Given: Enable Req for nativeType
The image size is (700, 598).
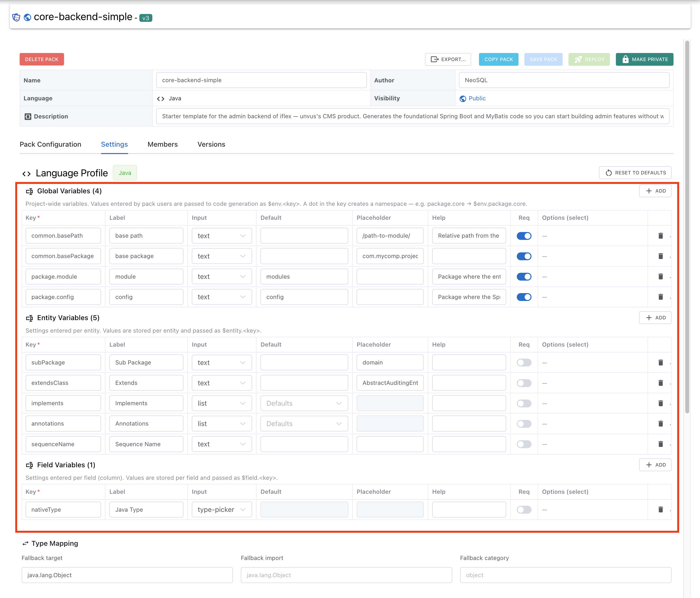Looking at the screenshot, I should coord(524,509).
